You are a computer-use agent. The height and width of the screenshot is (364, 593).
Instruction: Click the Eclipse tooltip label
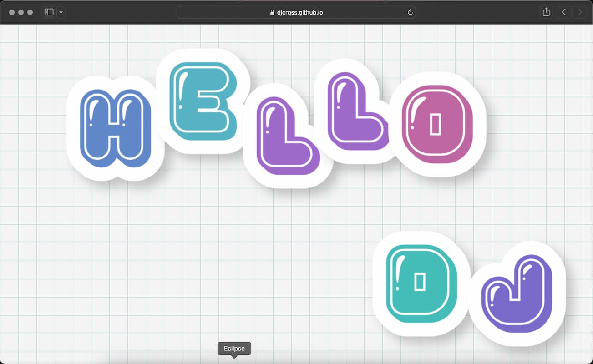[234, 349]
